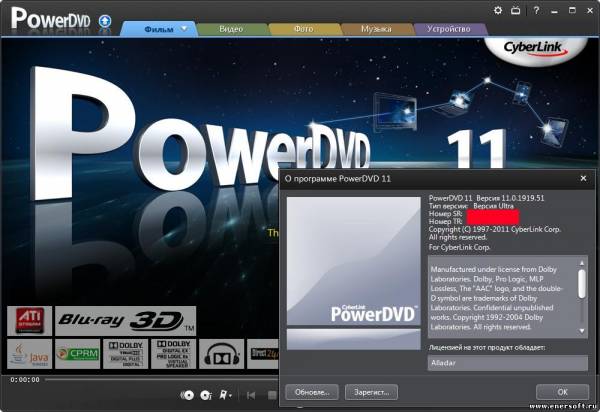Click the license text scrollbar up arrow
The height and width of the screenshot is (412, 600).
click(582, 263)
